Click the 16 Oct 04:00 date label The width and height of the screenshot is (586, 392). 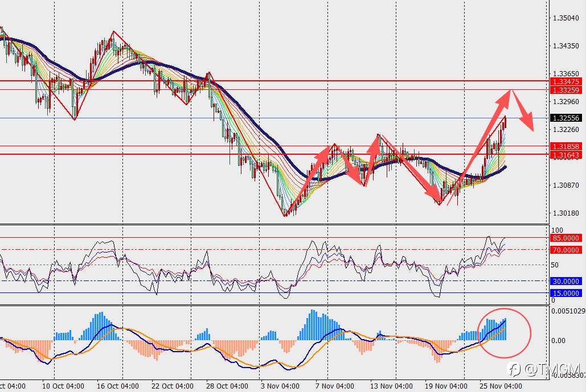[118, 386]
